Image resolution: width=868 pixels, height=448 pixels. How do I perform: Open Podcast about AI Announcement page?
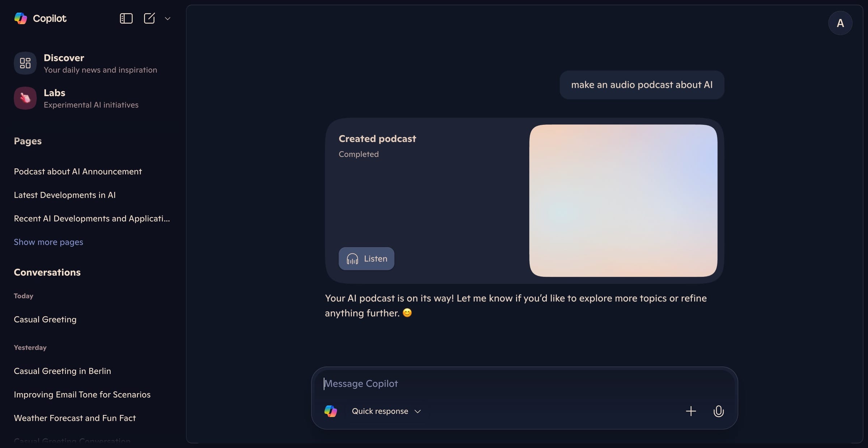[78, 172]
